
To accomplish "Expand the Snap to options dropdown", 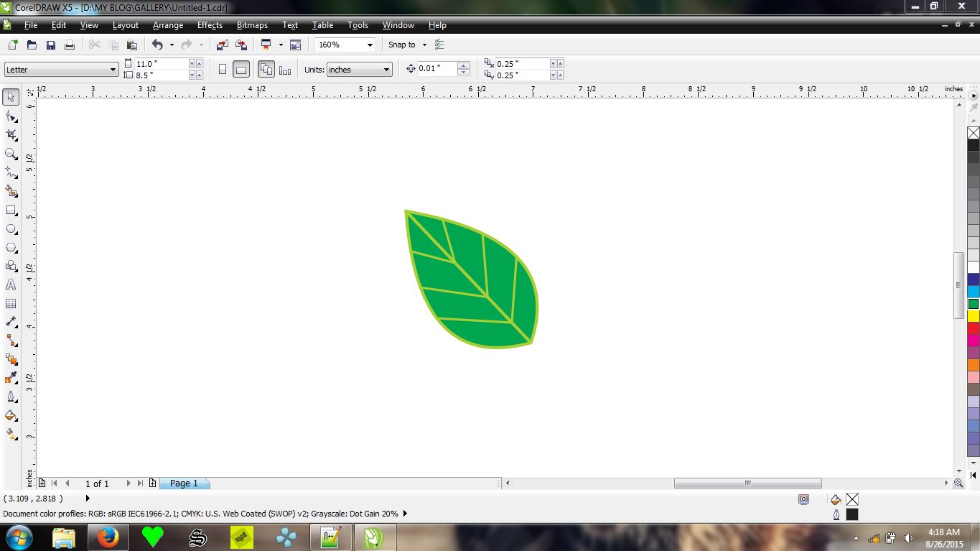I will [x=424, y=44].
